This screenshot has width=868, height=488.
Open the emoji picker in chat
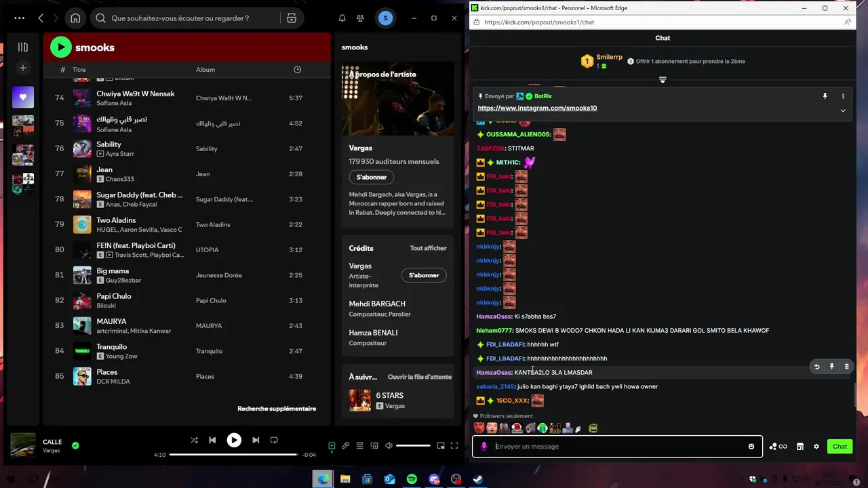pos(751,447)
